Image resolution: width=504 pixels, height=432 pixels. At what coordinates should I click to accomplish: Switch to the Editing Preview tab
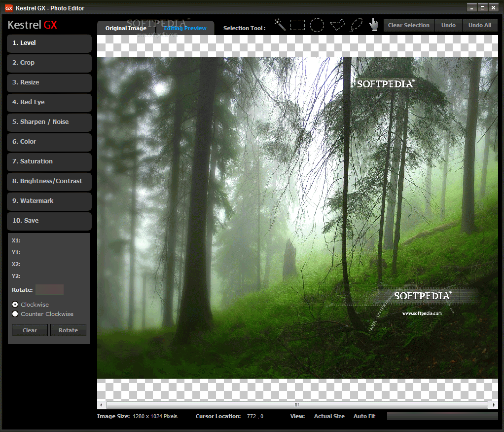pyautogui.click(x=185, y=28)
